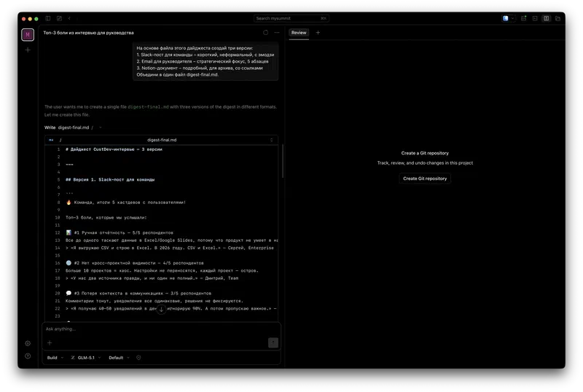Click the inline code digest-final.md in reasoning
Screen dimensions: 583x392
click(148, 106)
